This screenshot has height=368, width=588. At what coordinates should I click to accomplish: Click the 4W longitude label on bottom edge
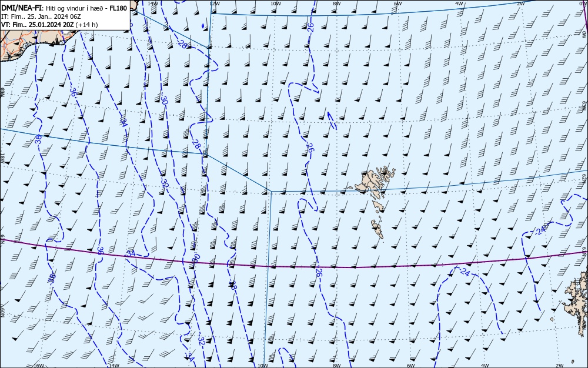click(x=485, y=366)
